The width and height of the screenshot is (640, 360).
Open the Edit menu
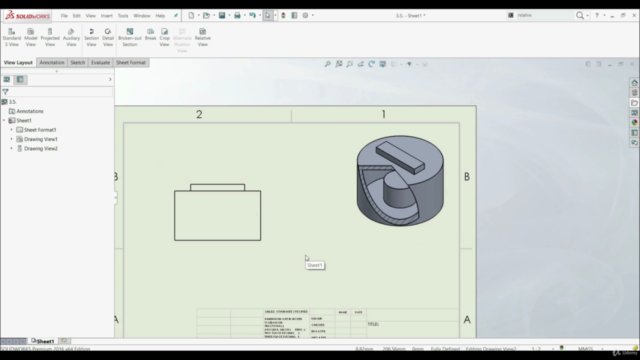point(77,16)
